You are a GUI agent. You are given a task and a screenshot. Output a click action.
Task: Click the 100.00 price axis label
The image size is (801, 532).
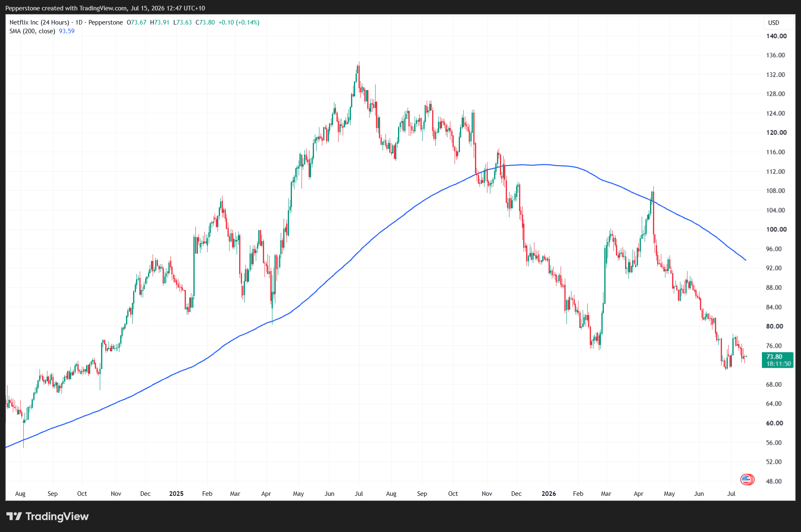point(776,229)
